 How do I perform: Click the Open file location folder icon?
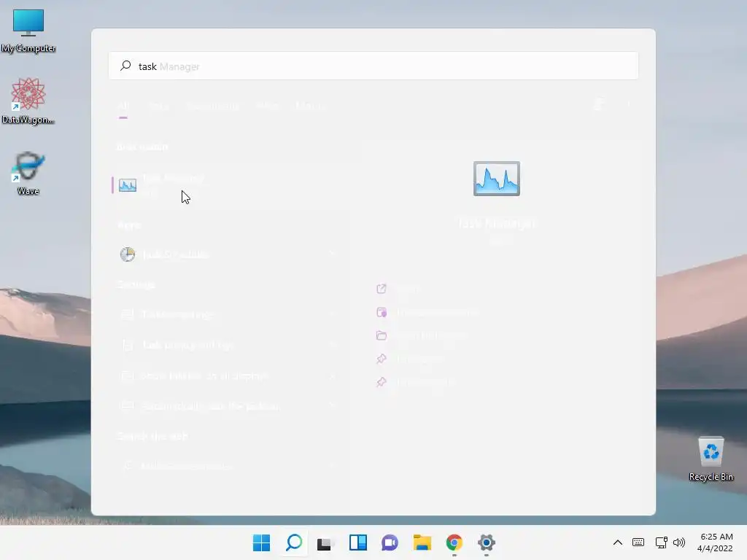pos(381,335)
